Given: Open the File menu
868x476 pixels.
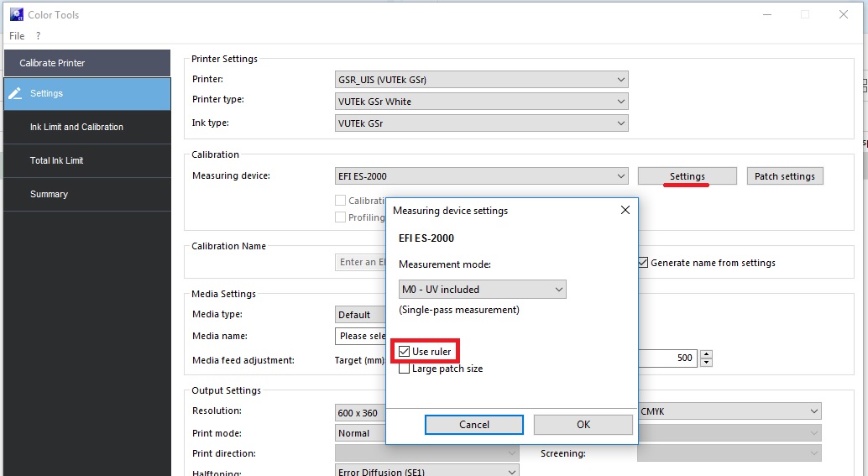Looking at the screenshot, I should 17,36.
